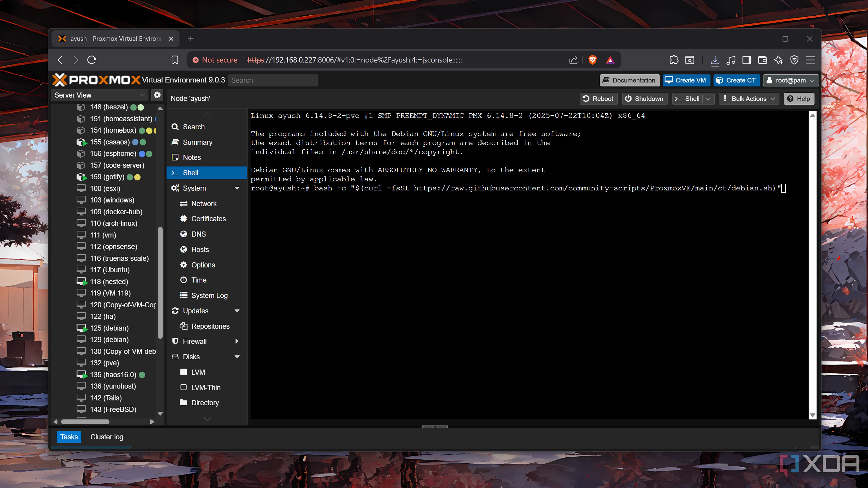The height and width of the screenshot is (488, 868).
Task: Click the gear icon next to Server View
Action: click(x=157, y=95)
